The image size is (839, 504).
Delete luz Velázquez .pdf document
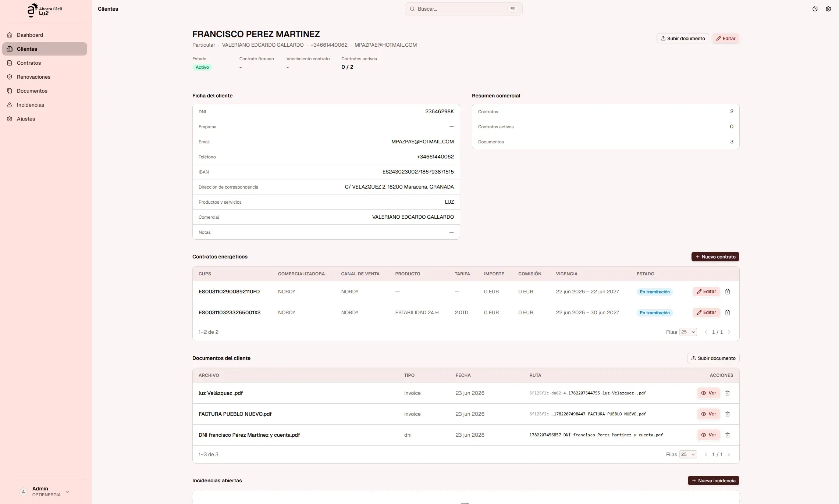pyautogui.click(x=727, y=393)
